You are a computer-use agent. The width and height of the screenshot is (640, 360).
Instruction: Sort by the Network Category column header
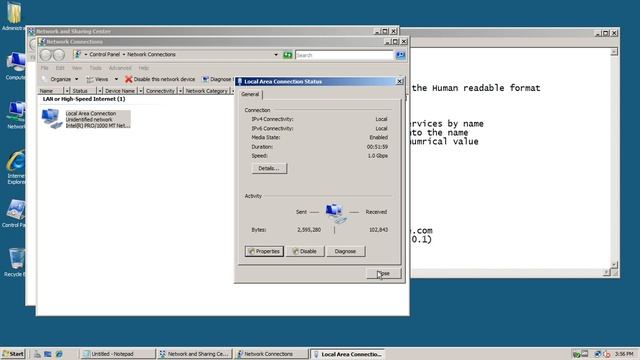click(206, 91)
